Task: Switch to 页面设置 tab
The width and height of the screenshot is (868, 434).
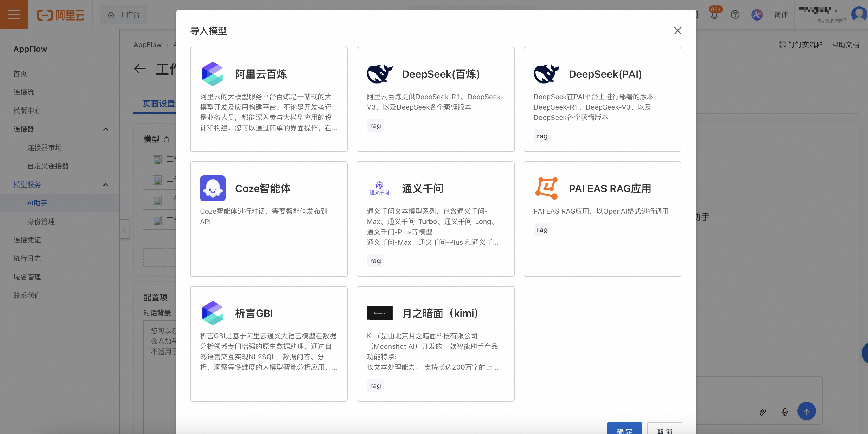Action: point(159,104)
